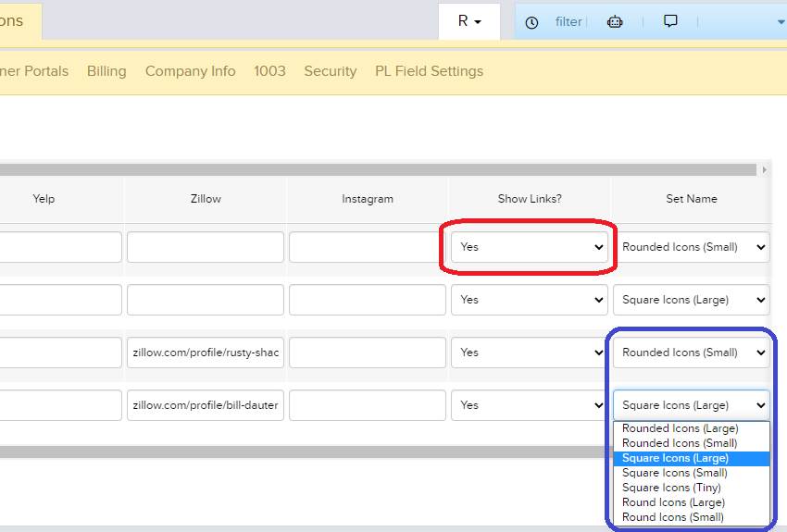Click empty Zillow field in first row
The width and height of the screenshot is (787, 532).
point(206,247)
